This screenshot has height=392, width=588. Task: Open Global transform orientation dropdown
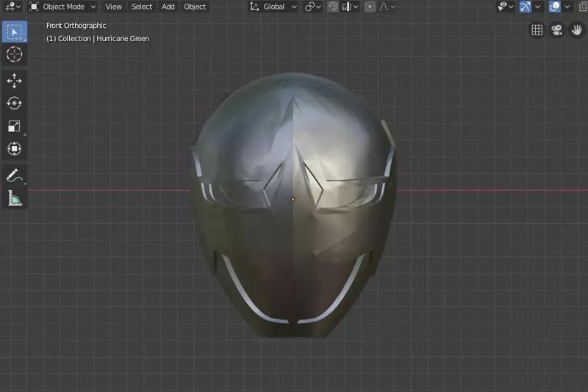(x=273, y=7)
